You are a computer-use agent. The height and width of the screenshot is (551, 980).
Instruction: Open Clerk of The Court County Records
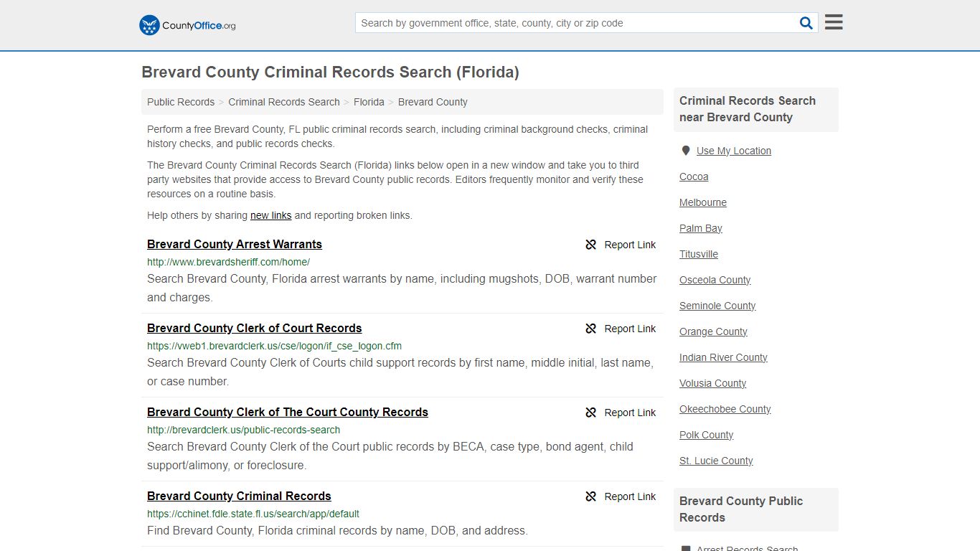288,412
